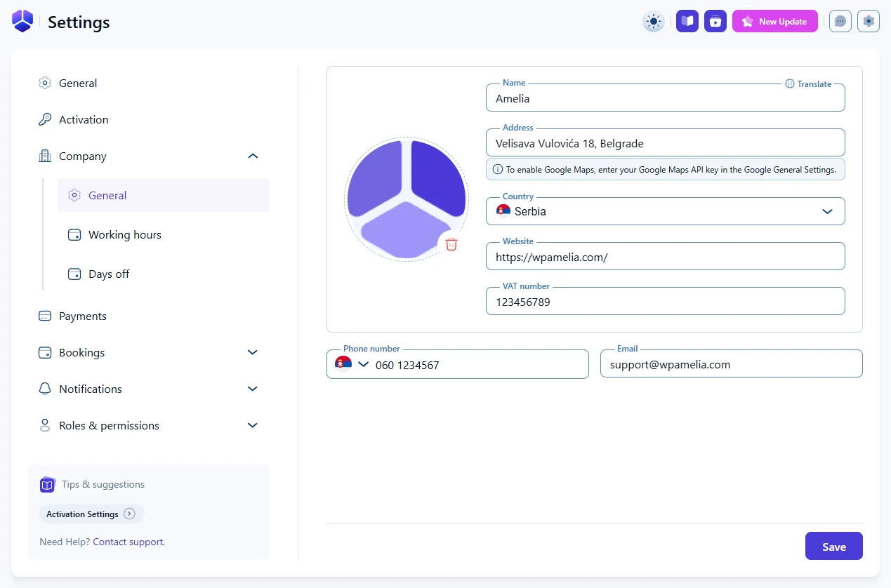Image resolution: width=891 pixels, height=588 pixels.
Task: Expand the Notifications menu section
Action: [253, 389]
